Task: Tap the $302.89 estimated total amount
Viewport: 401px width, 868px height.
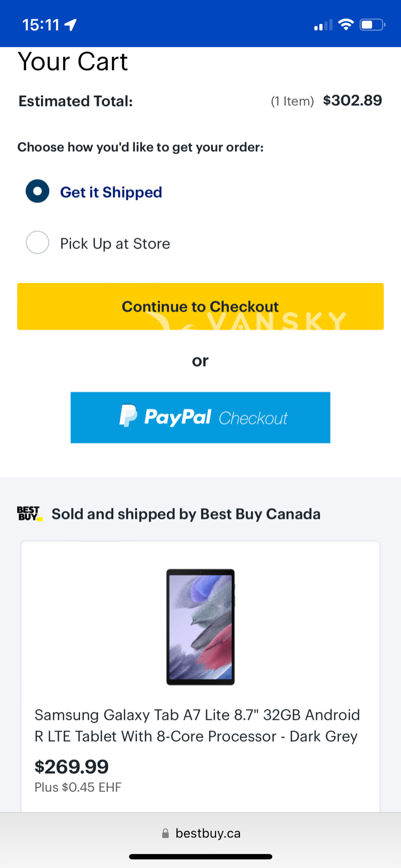Action: (352, 101)
